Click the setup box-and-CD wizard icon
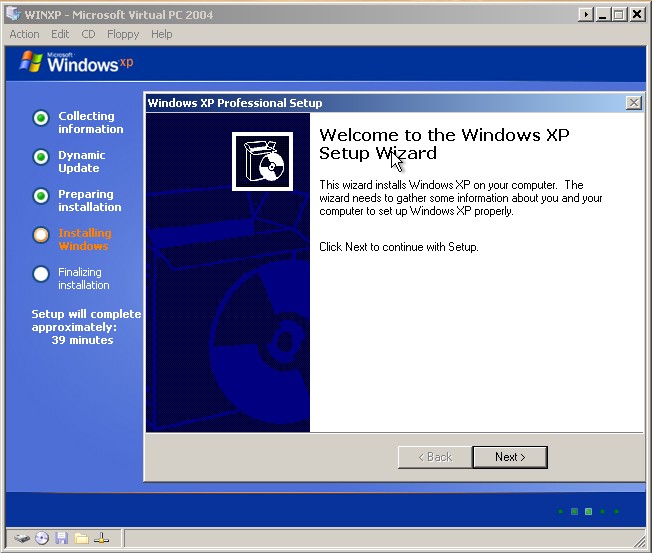652x553 pixels. tap(262, 161)
